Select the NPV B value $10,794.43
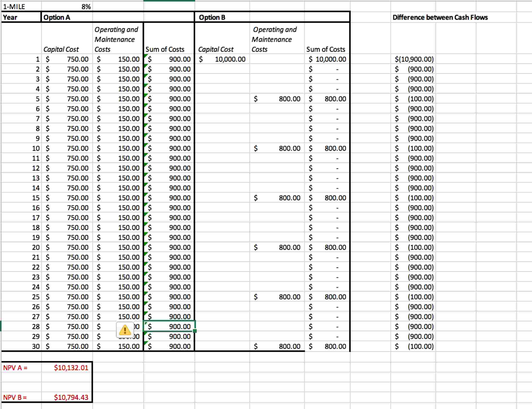 [x=71, y=397]
